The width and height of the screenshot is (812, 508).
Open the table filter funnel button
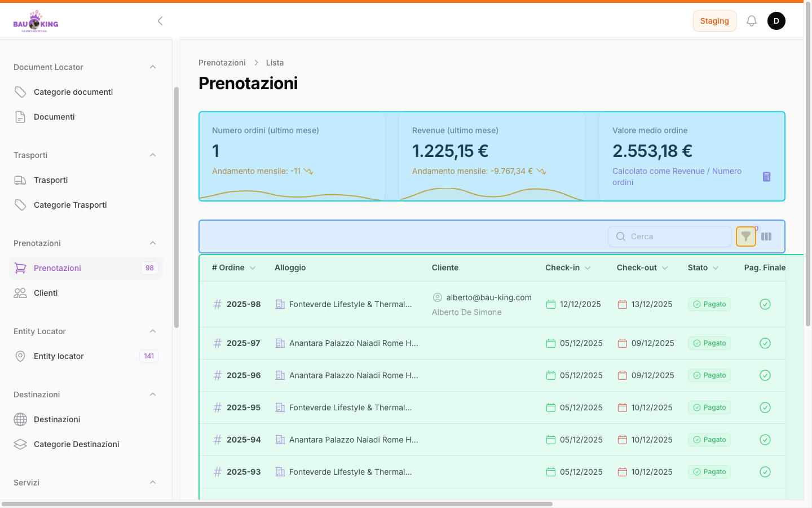[x=746, y=237]
